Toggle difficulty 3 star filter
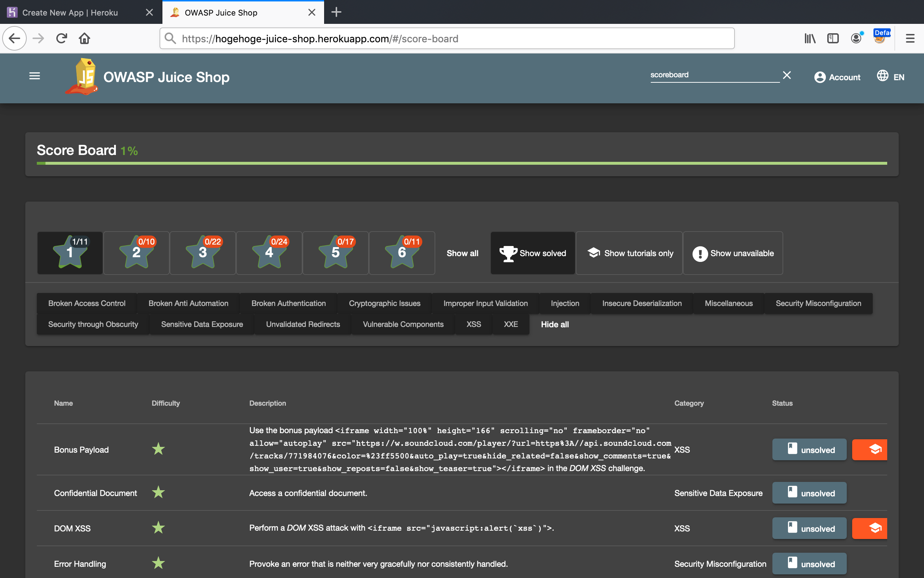 [203, 253]
